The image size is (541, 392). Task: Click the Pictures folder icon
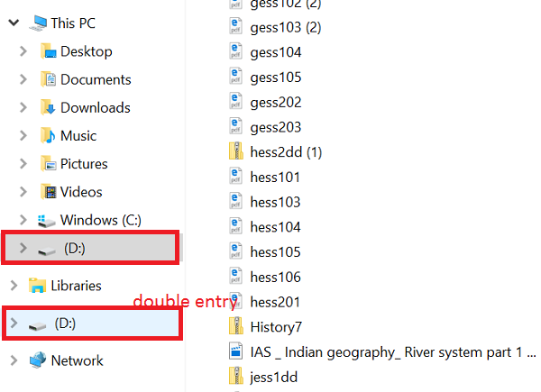[48, 163]
